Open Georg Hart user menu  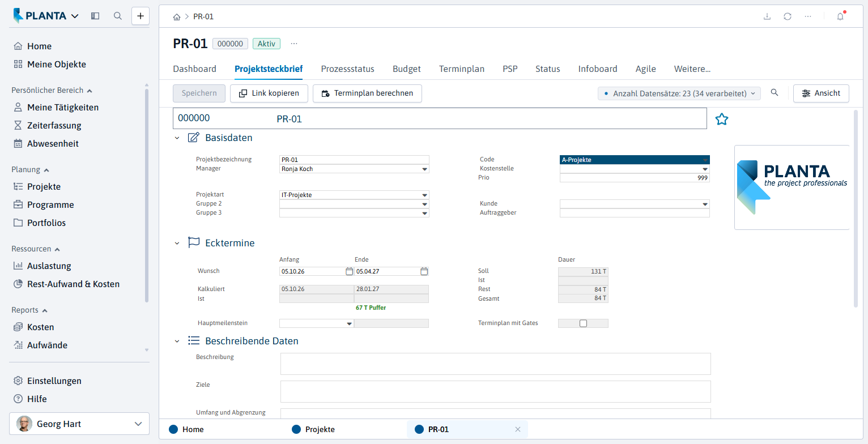(79, 424)
